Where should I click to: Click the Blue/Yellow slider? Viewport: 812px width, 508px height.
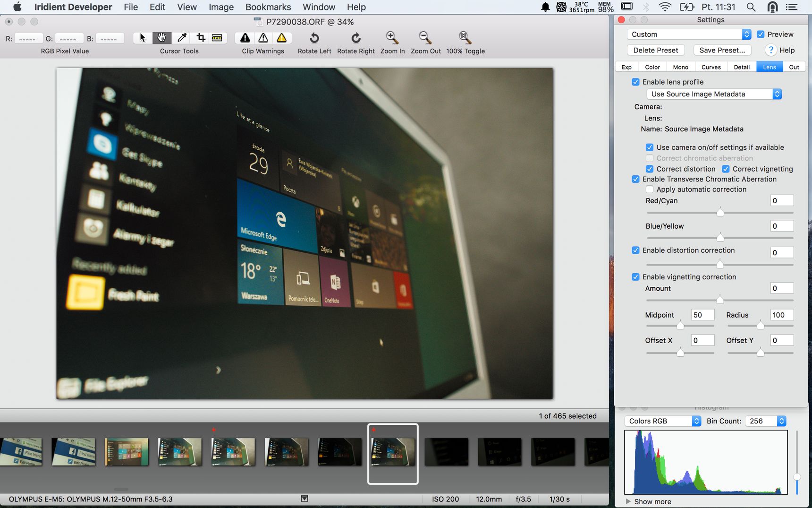click(719, 237)
